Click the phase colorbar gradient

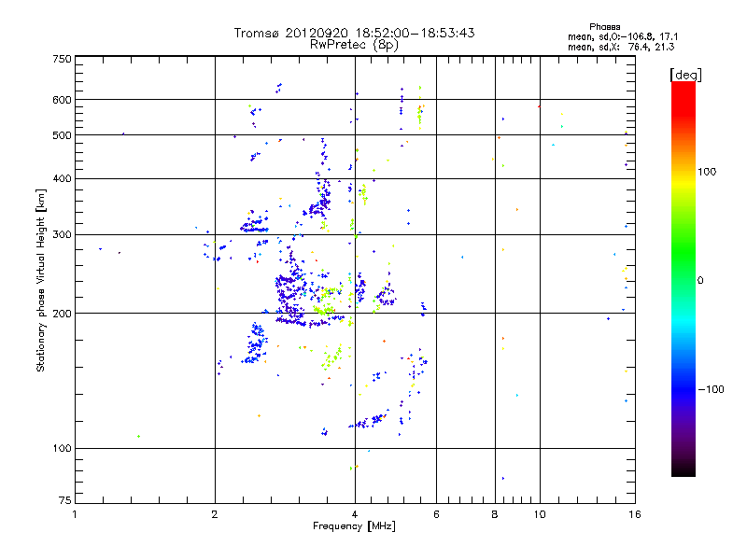(x=684, y=278)
